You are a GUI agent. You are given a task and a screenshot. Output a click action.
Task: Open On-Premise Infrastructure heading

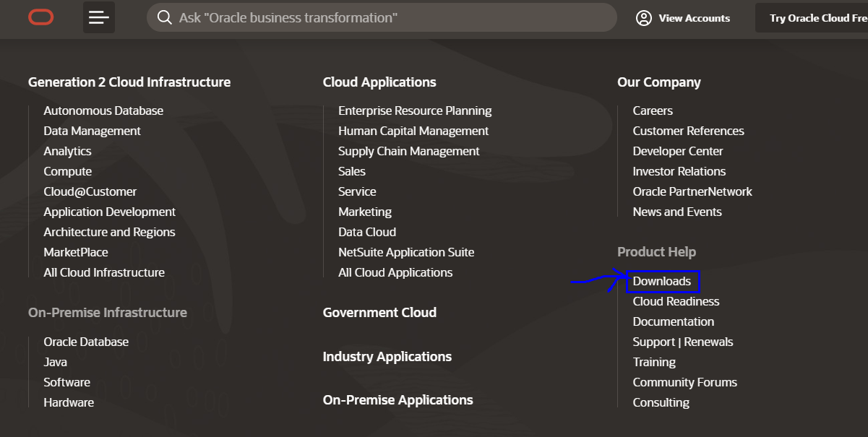click(x=108, y=313)
